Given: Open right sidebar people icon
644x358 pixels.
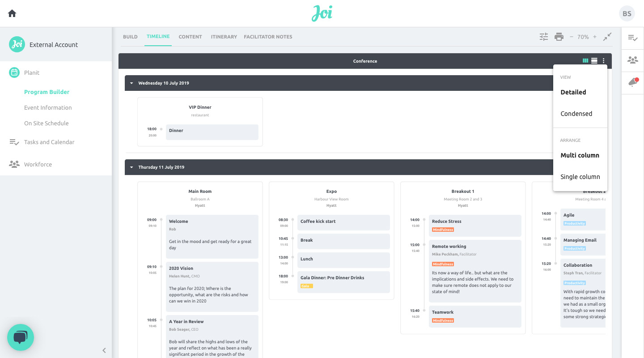Looking at the screenshot, I should click(633, 60).
